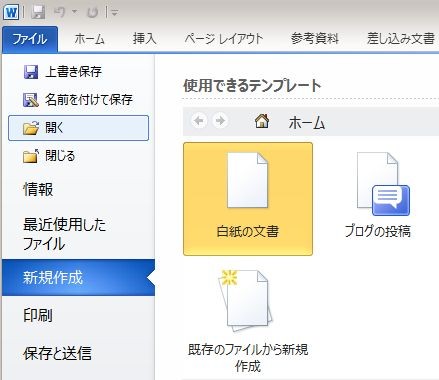Screen dimensions: 439x380
Task: Click the redo icon in quick access toolbar
Action: tap(92, 12)
